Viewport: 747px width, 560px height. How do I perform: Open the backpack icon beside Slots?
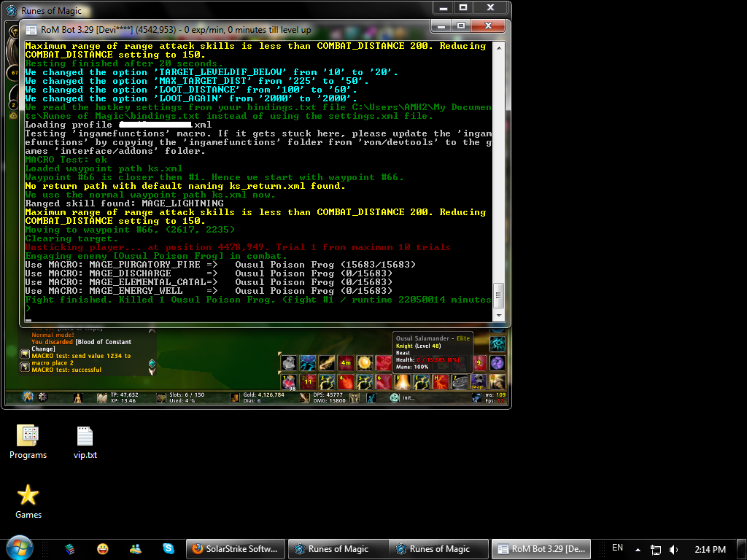(x=161, y=397)
